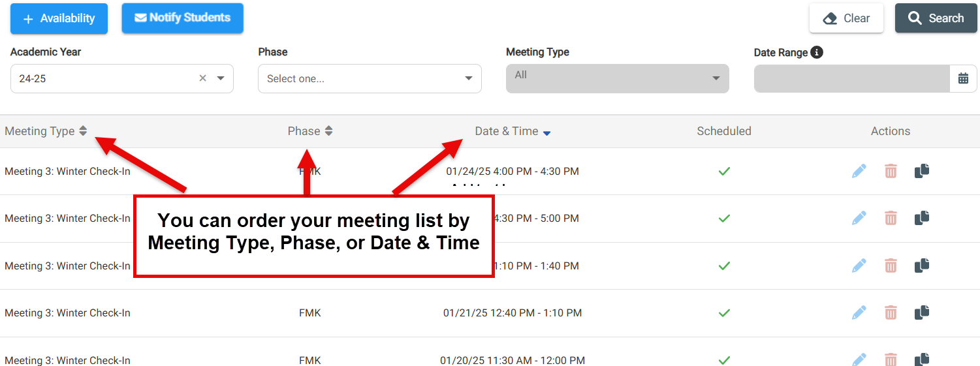Toggle Date & Time sort order
The height and width of the screenshot is (366, 980).
(513, 131)
